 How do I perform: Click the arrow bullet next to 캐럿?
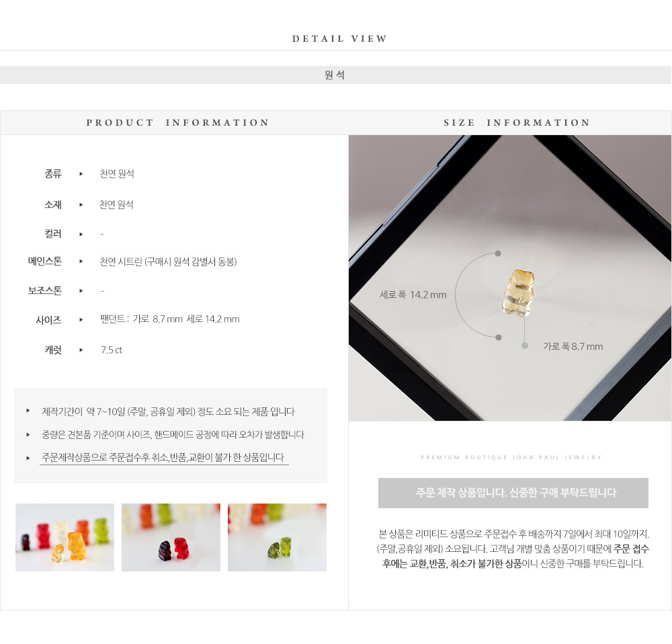(81, 350)
